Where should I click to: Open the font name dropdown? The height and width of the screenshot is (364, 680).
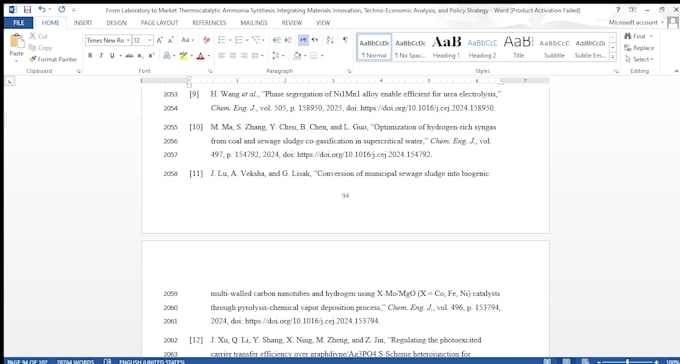click(x=128, y=40)
